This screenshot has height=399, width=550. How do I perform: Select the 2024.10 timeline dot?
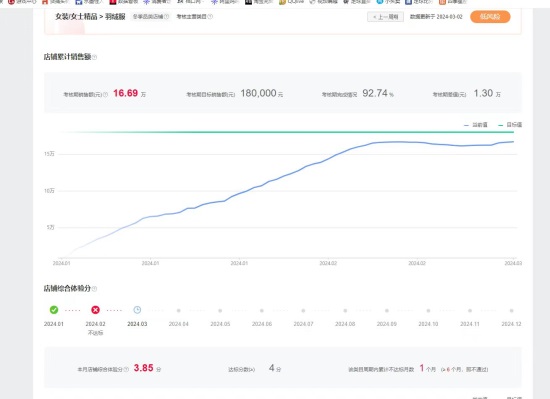[428, 311]
